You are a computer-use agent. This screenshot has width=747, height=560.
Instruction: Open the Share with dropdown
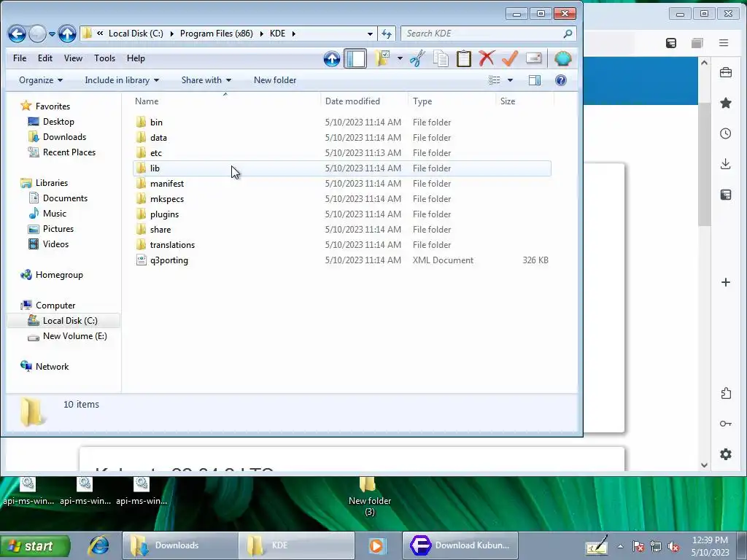point(206,80)
